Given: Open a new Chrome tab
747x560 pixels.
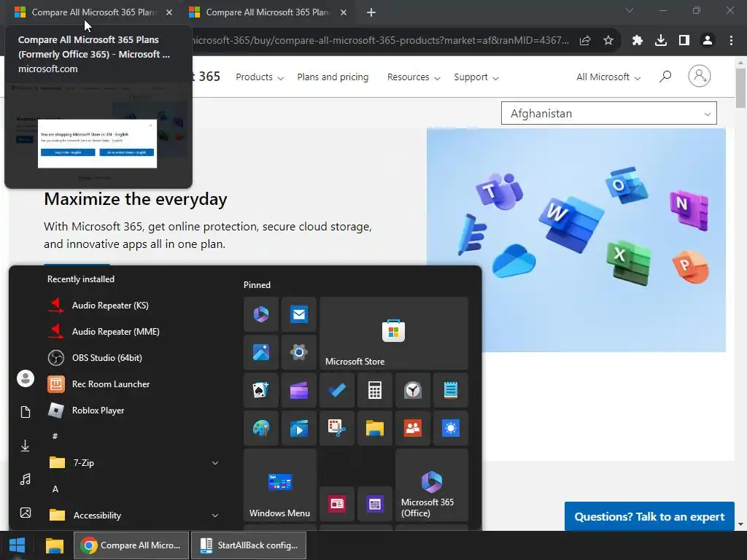Looking at the screenshot, I should pyautogui.click(x=371, y=12).
